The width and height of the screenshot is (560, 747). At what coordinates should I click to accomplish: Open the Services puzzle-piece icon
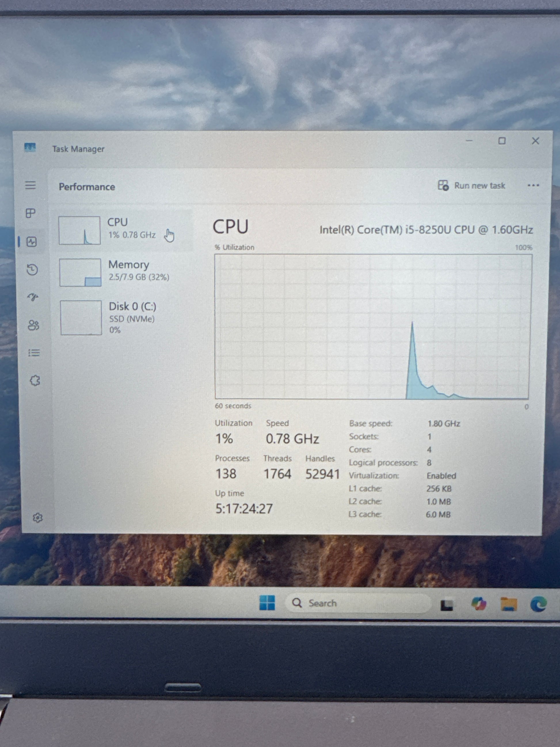coord(35,381)
